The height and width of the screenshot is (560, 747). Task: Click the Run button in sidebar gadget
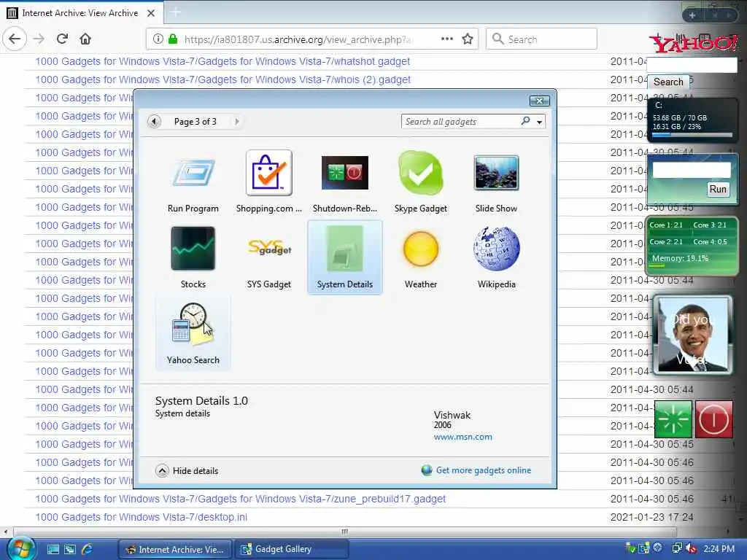[718, 189]
